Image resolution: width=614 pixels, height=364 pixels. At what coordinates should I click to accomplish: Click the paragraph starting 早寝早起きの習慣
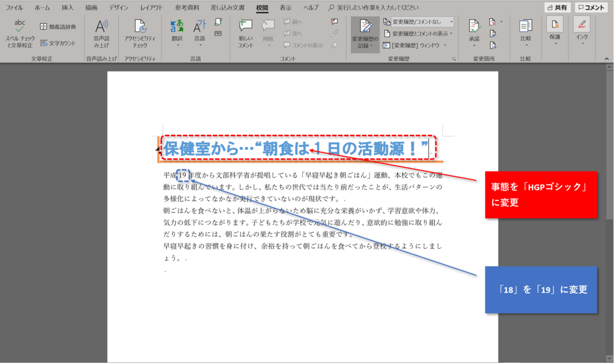point(303,252)
